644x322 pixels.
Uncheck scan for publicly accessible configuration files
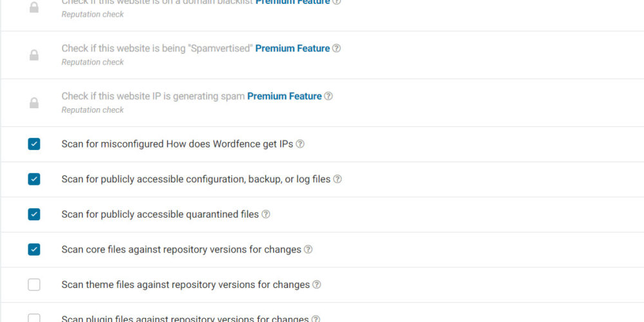click(x=34, y=179)
